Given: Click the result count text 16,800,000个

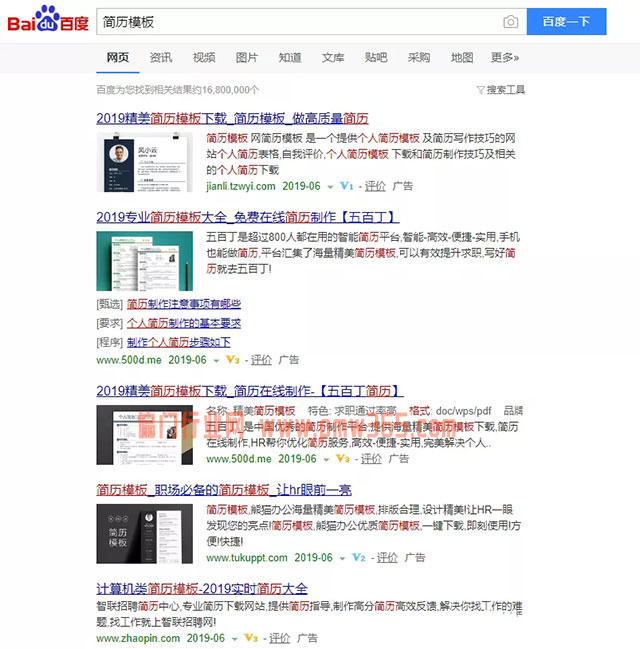Looking at the screenshot, I should click(x=231, y=90).
